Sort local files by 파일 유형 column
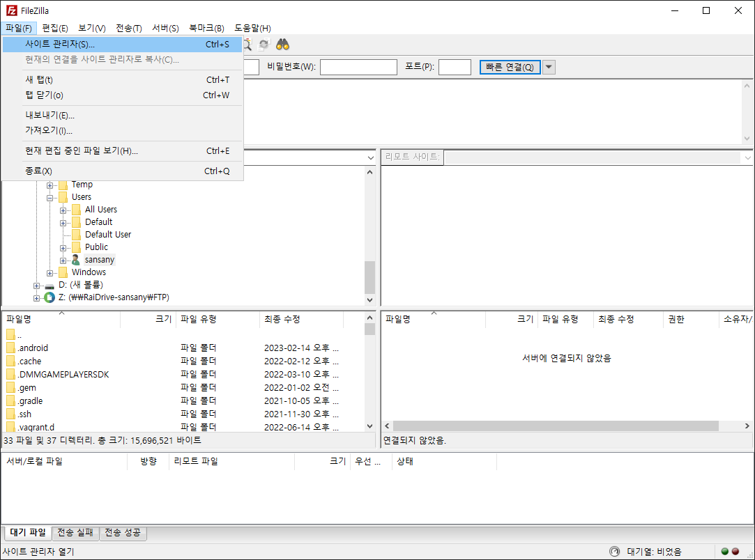 pyautogui.click(x=218, y=320)
